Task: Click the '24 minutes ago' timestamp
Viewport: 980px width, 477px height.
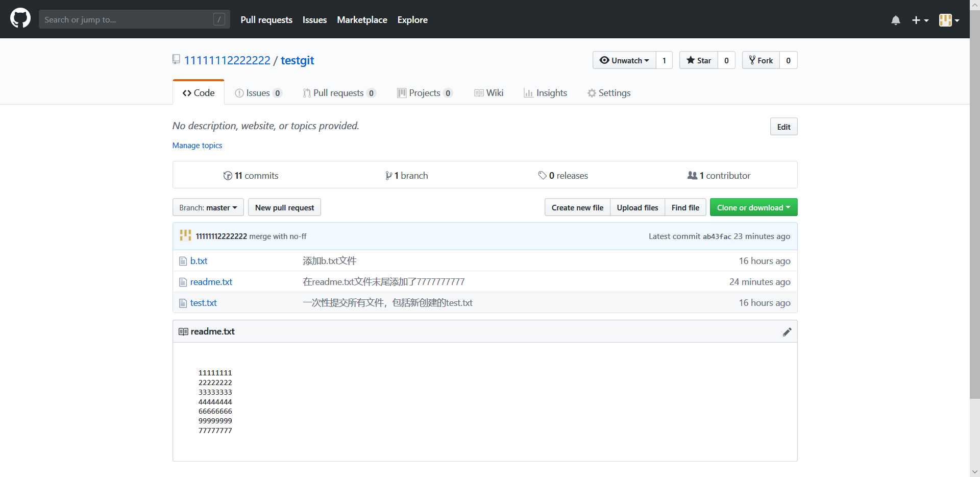Action: tap(759, 281)
